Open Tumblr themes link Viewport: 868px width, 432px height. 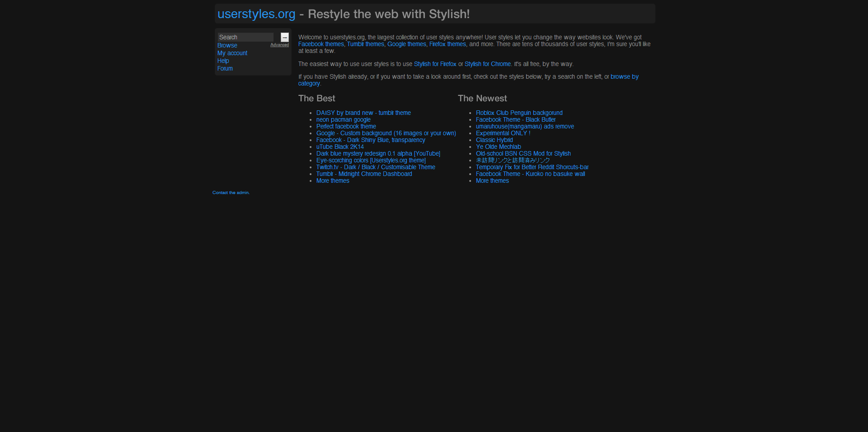365,44
